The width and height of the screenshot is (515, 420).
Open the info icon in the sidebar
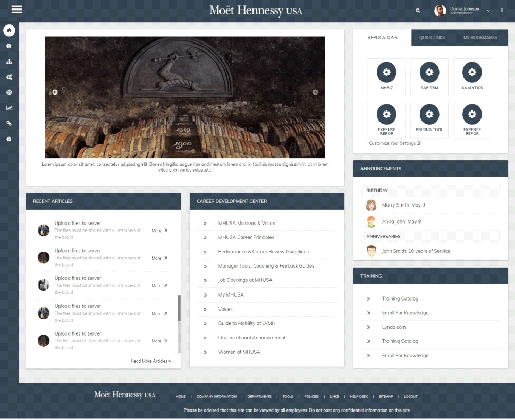point(9,46)
